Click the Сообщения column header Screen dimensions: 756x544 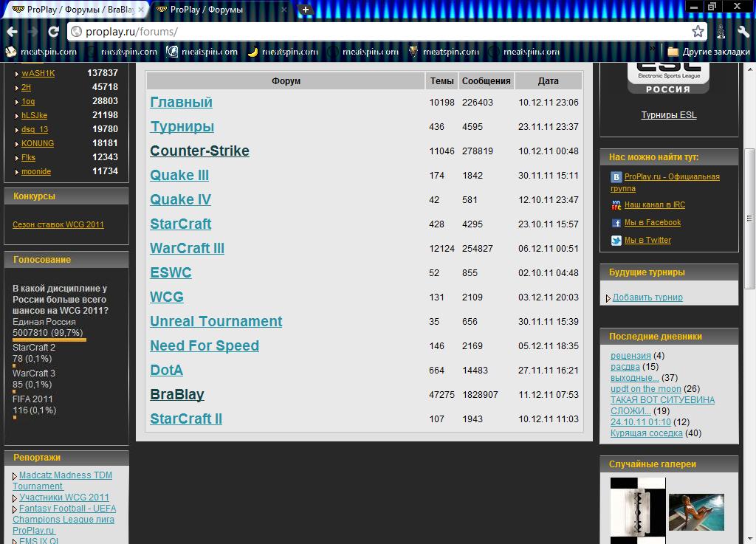486,81
